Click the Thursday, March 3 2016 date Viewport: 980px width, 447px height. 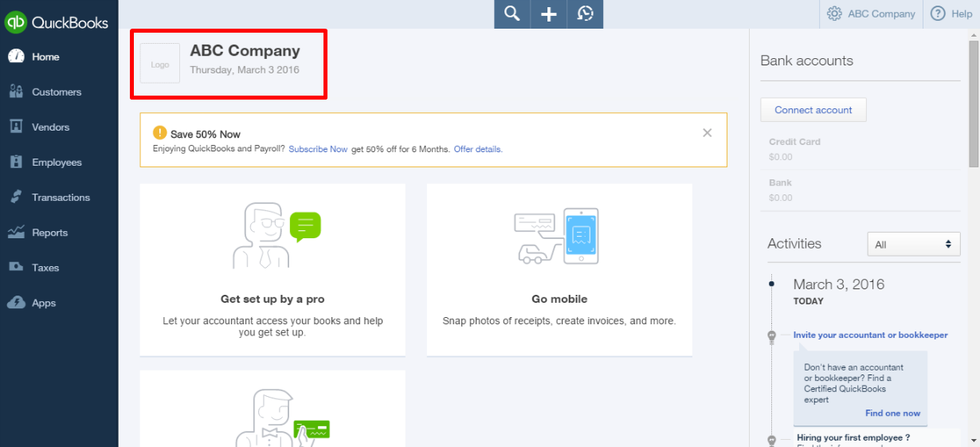point(245,70)
